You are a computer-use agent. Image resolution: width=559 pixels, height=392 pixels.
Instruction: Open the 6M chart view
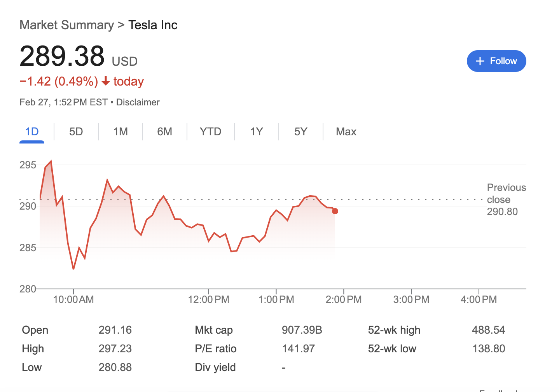pyautogui.click(x=165, y=132)
